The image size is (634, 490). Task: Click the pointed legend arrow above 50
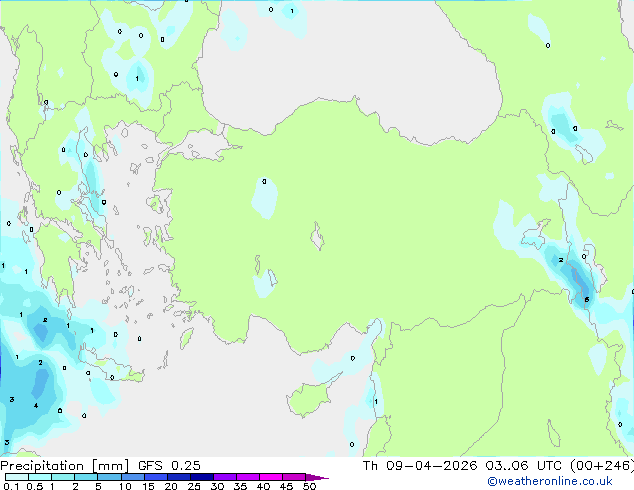317,477
